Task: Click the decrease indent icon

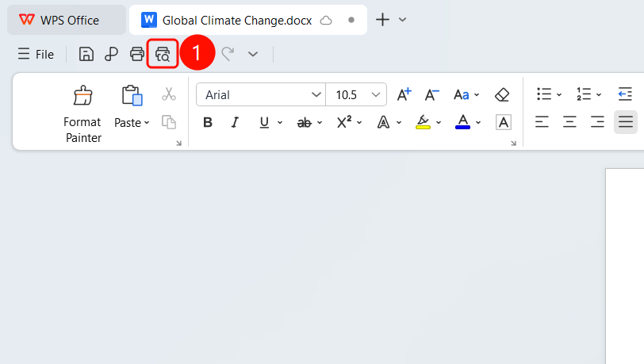Action: tap(625, 94)
